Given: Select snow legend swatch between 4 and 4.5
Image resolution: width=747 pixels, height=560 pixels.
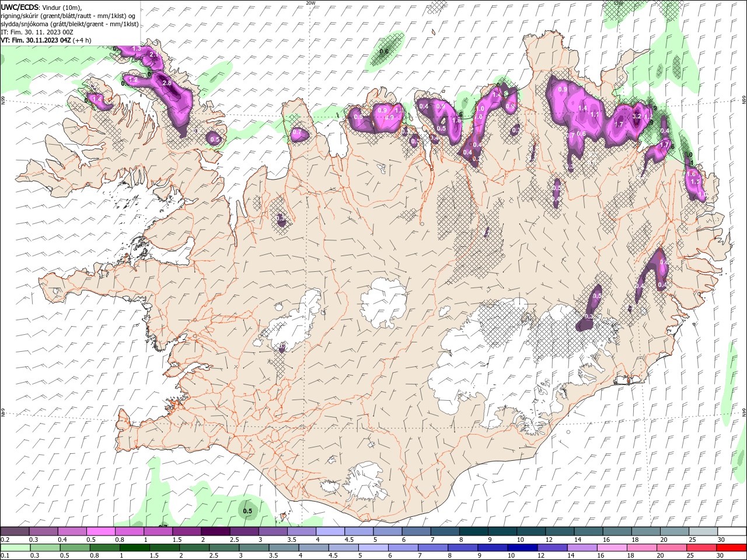Looking at the screenshot, I should click(330, 531).
